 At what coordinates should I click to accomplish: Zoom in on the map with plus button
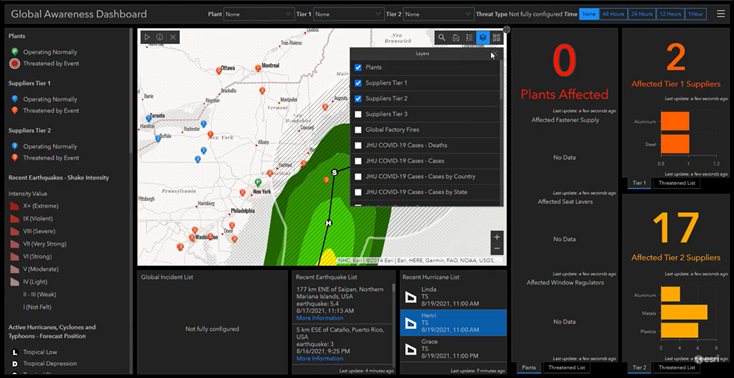497,237
